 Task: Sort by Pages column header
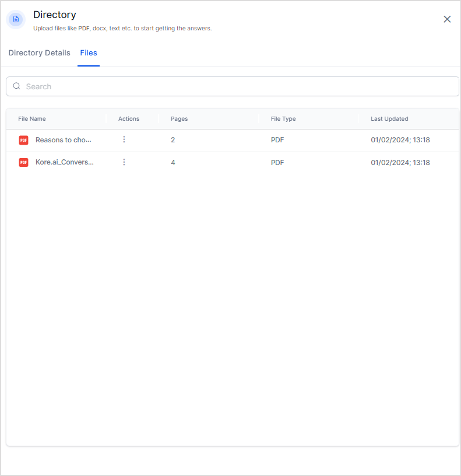179,119
